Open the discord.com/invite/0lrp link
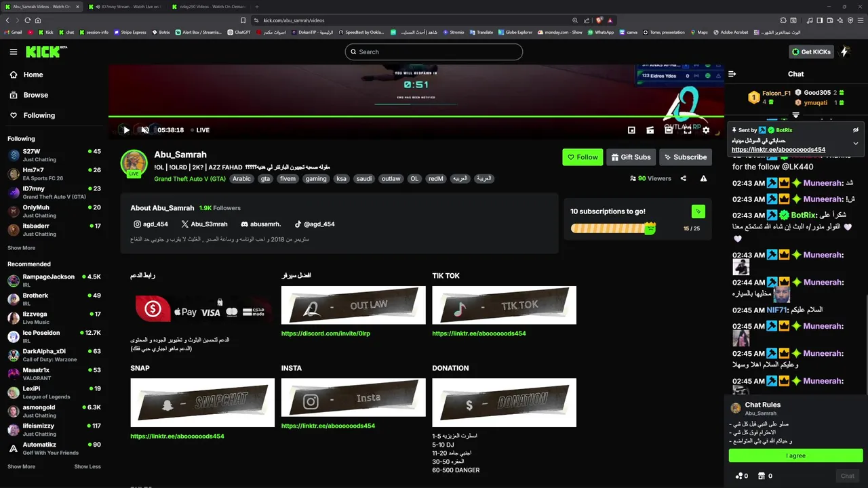Image resolution: width=868 pixels, height=488 pixels. [x=325, y=333]
